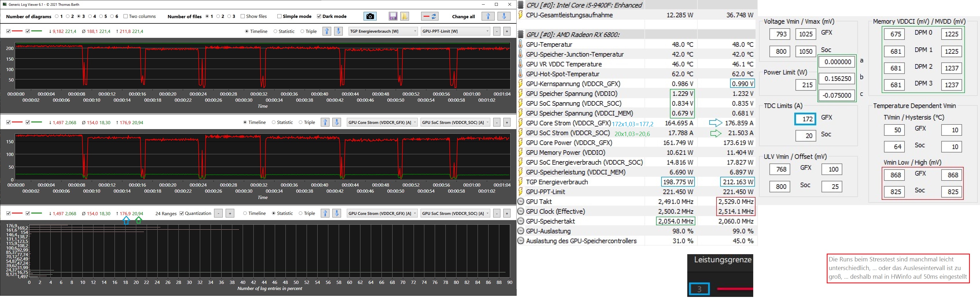
Task: Click the purple floppy disk save icon
Action: (x=393, y=16)
